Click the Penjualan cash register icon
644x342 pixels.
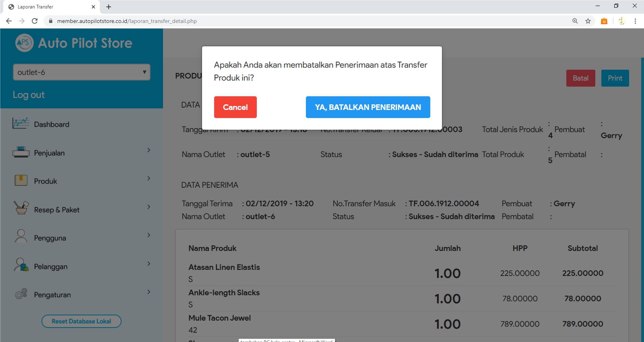[x=21, y=152]
